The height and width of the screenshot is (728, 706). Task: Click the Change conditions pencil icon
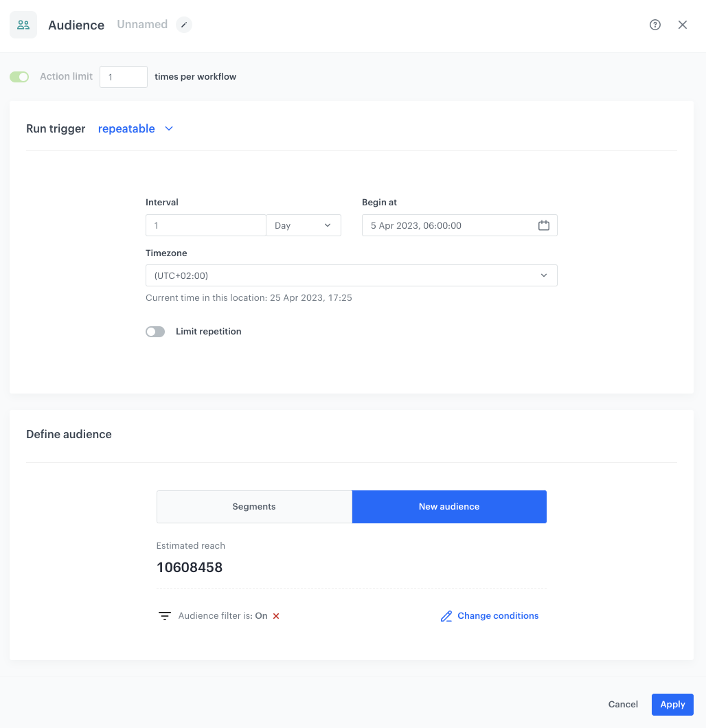coord(446,616)
